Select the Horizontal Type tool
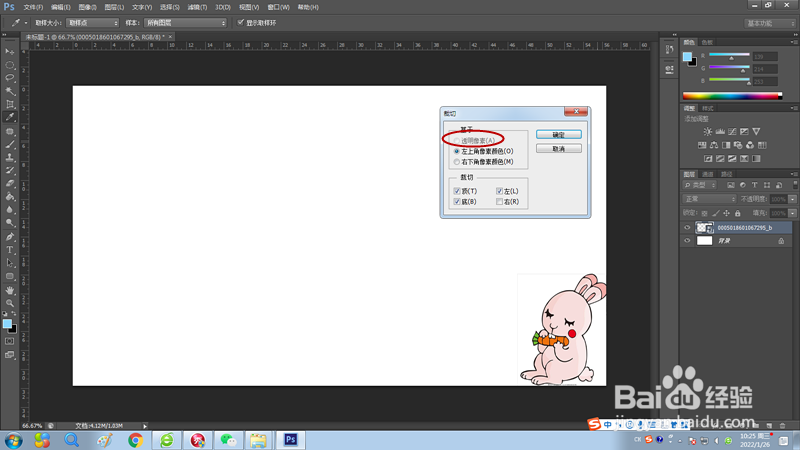The height and width of the screenshot is (450, 800). (10, 250)
